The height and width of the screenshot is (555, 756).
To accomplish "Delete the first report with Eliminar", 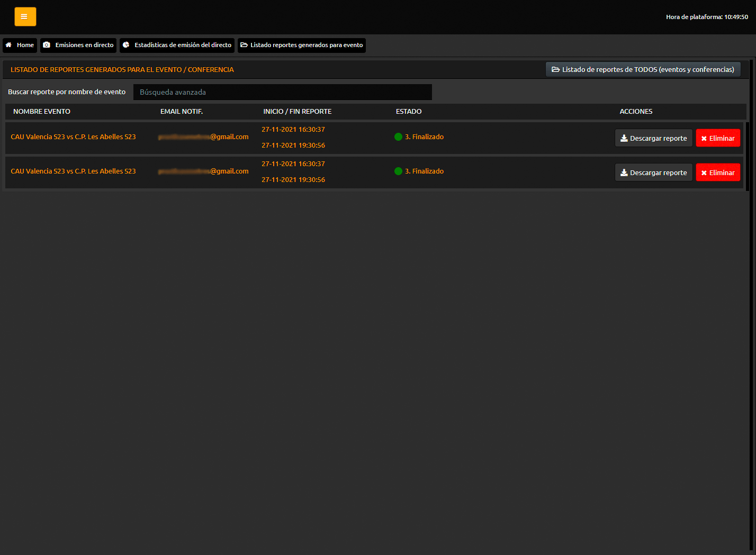I will point(718,138).
